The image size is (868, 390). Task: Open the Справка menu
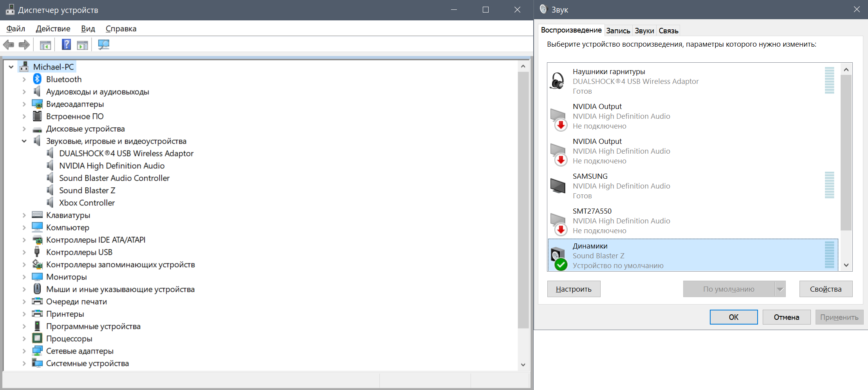point(121,29)
